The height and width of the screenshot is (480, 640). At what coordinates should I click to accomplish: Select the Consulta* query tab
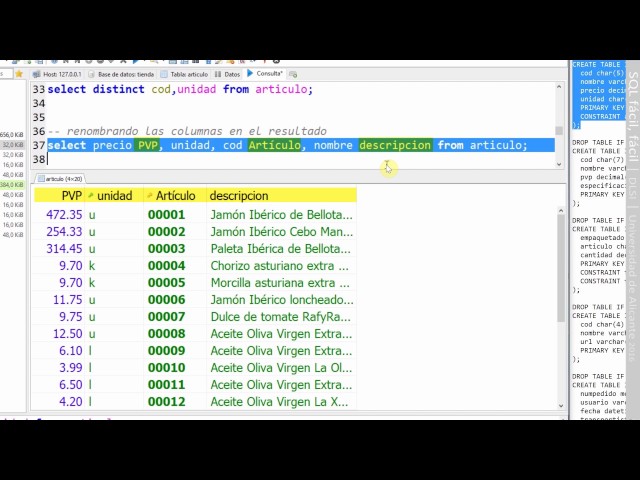pos(268,74)
